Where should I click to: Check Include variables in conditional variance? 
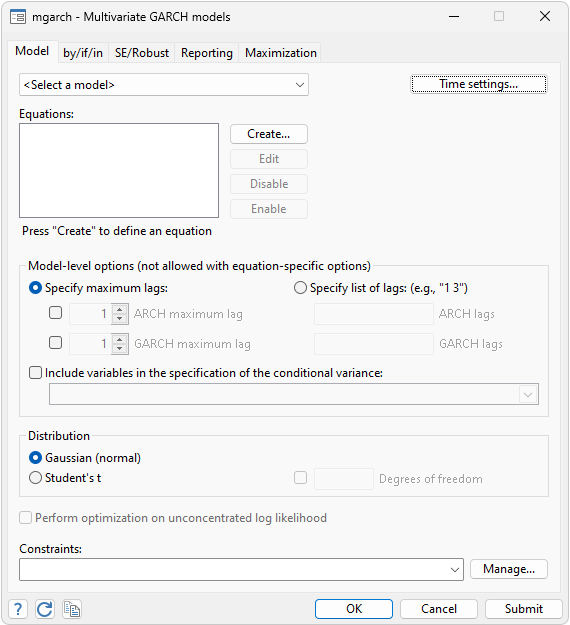[x=35, y=373]
